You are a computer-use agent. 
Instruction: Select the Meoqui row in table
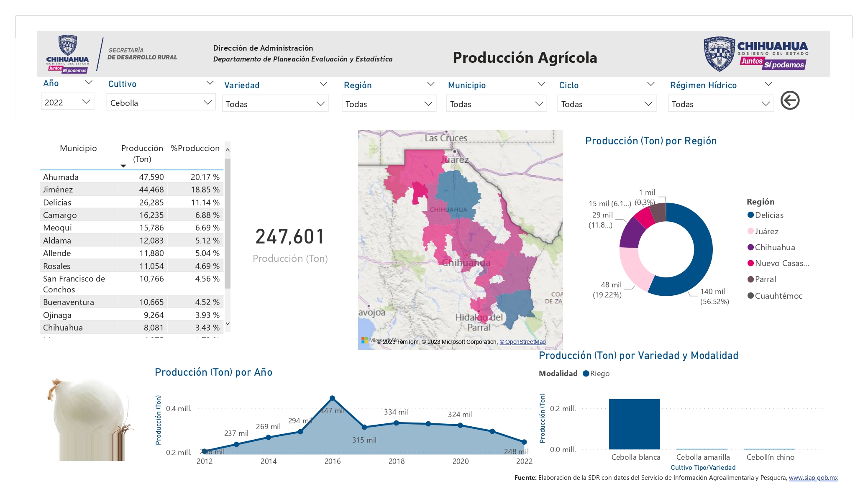point(132,228)
